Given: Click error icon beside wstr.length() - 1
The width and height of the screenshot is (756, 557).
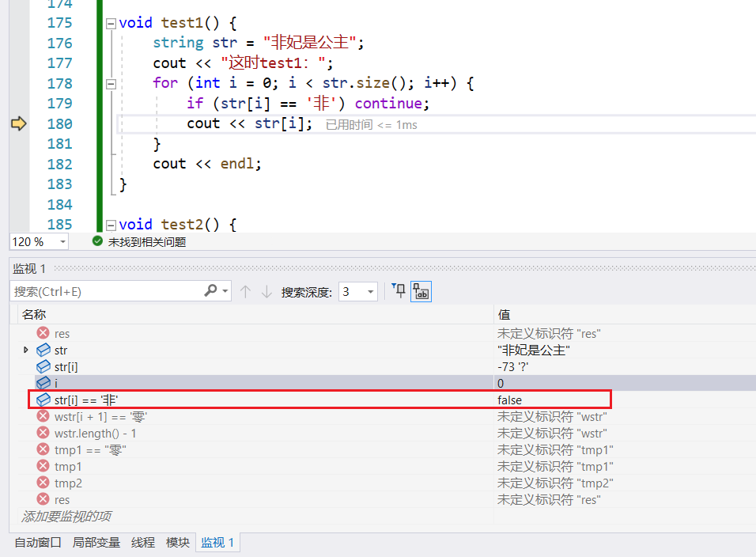Looking at the screenshot, I should [x=43, y=433].
